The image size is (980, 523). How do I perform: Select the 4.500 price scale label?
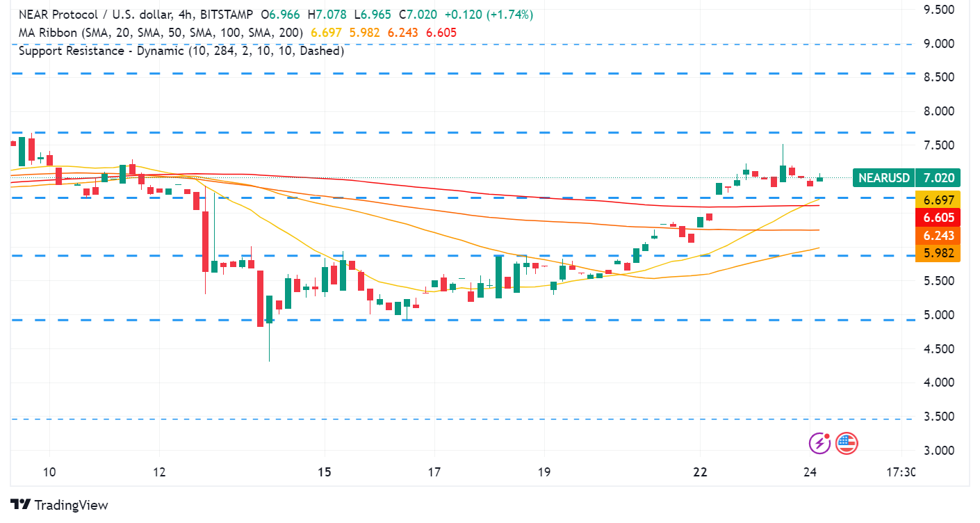tap(938, 349)
